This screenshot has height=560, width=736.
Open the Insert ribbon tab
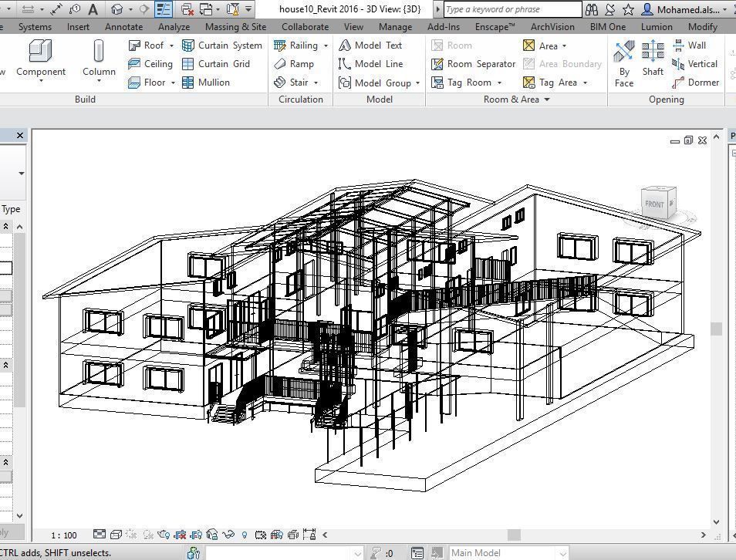(x=78, y=27)
